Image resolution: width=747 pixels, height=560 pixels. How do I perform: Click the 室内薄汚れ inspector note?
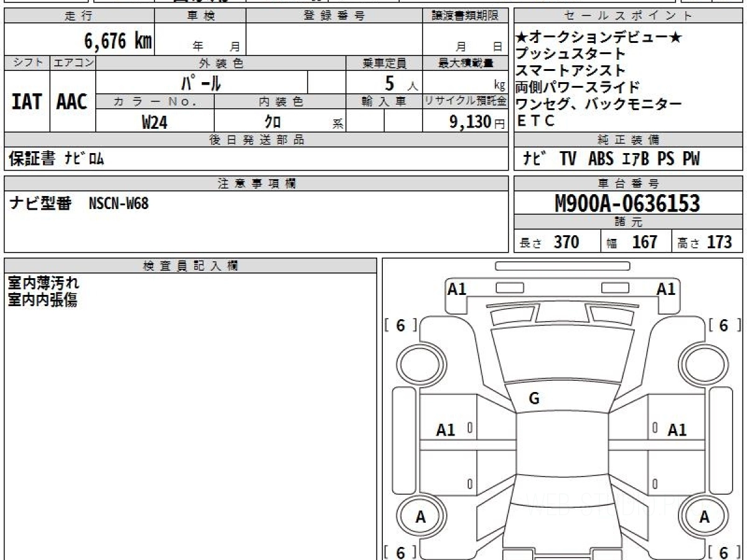(x=44, y=283)
